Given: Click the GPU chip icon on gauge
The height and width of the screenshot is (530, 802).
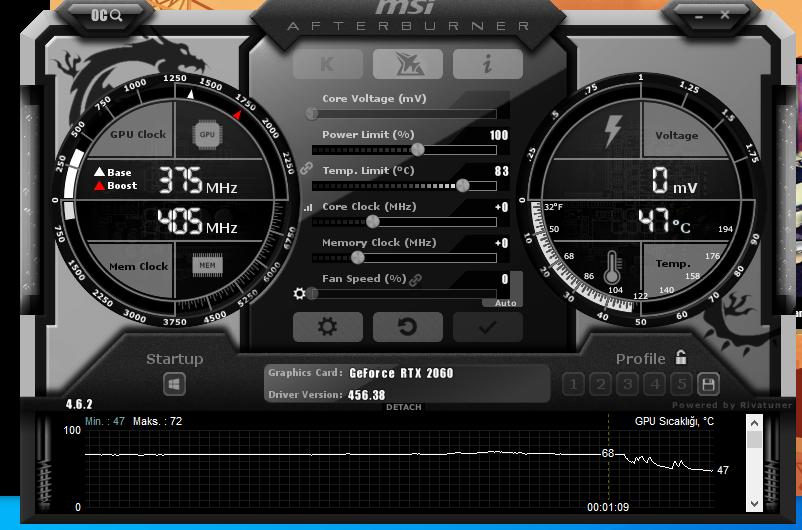Looking at the screenshot, I should [207, 135].
